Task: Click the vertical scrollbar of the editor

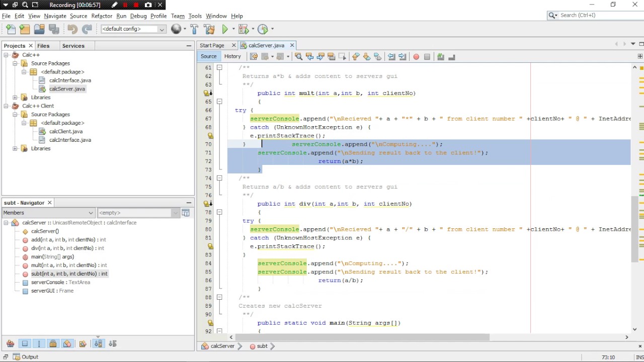Action: (634, 228)
